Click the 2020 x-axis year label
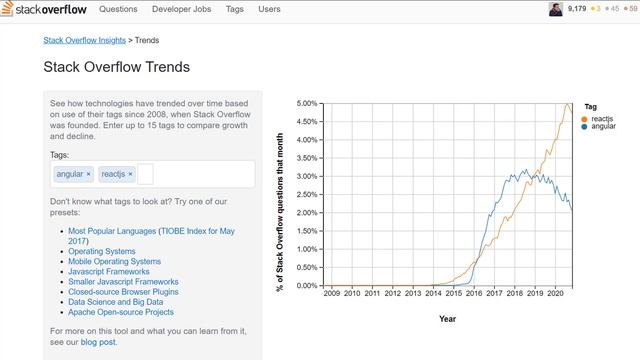640x360 pixels. pyautogui.click(x=555, y=293)
